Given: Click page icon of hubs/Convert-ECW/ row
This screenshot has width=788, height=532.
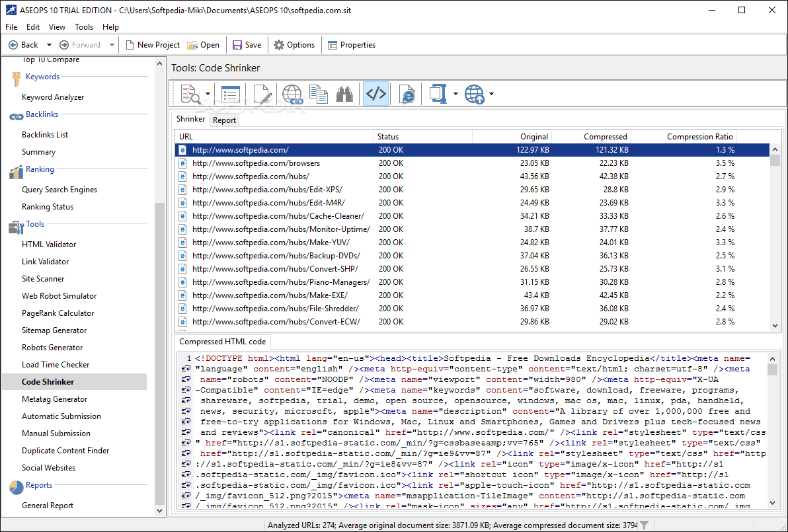Looking at the screenshot, I should tap(182, 322).
